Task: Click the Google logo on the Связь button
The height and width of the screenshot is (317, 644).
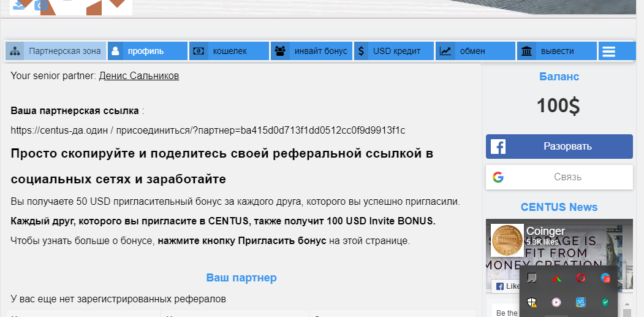Action: 498,177
